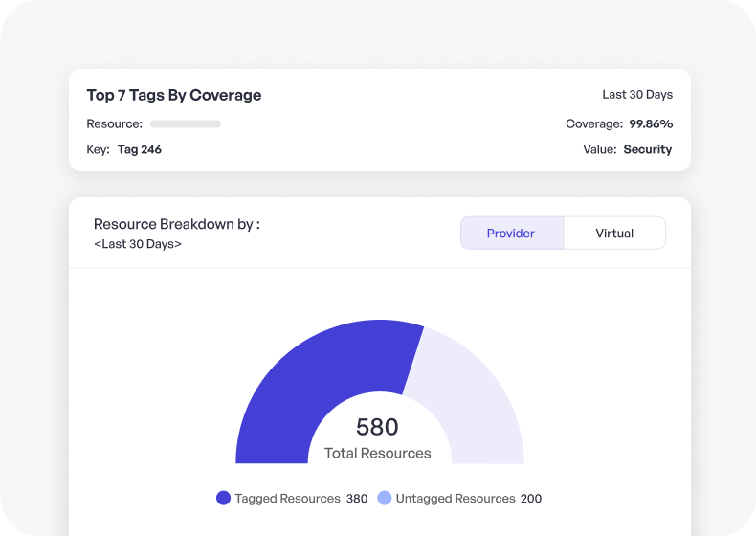Click the light Untagged Resources legend dot
756x536 pixels.
385,499
